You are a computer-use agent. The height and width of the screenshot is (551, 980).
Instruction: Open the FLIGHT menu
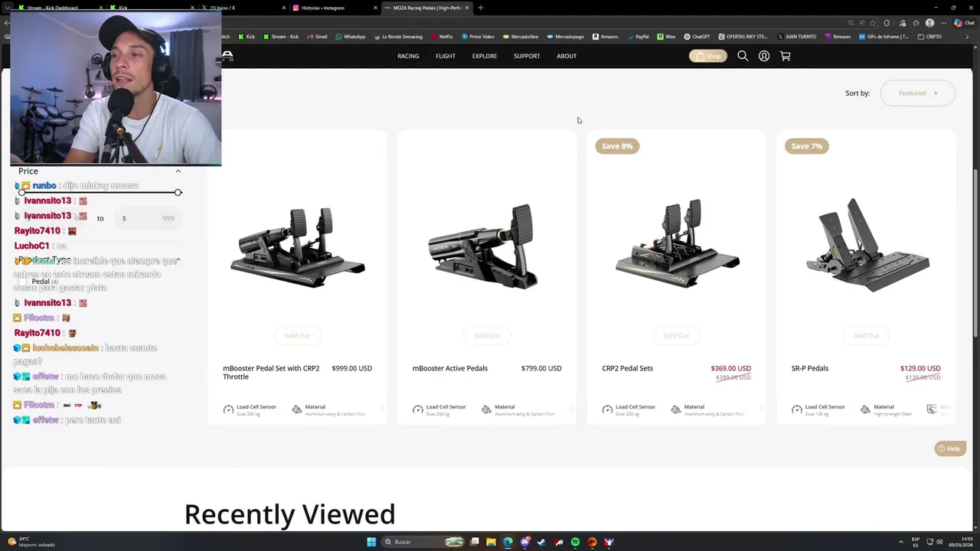[446, 56]
